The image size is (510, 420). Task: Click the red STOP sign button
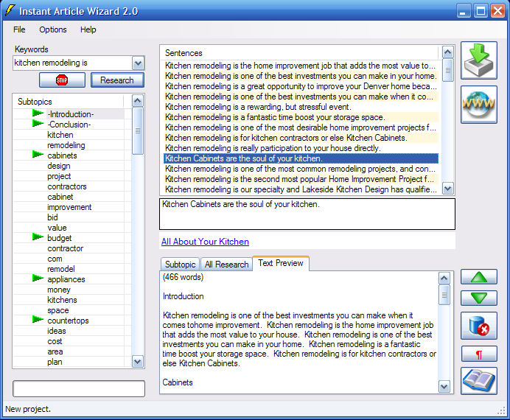click(62, 80)
